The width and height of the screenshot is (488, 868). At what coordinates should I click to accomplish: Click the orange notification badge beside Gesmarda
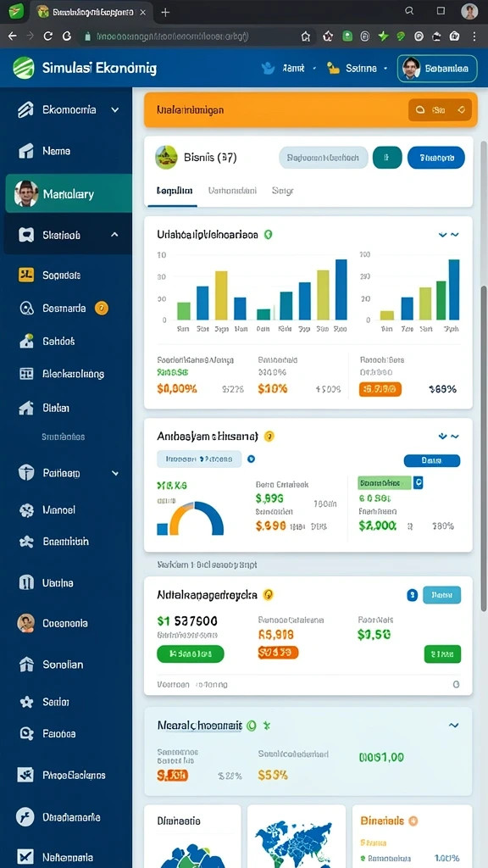(102, 308)
